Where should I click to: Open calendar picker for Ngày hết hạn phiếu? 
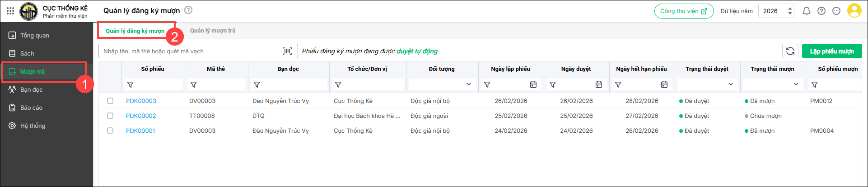[664, 84]
